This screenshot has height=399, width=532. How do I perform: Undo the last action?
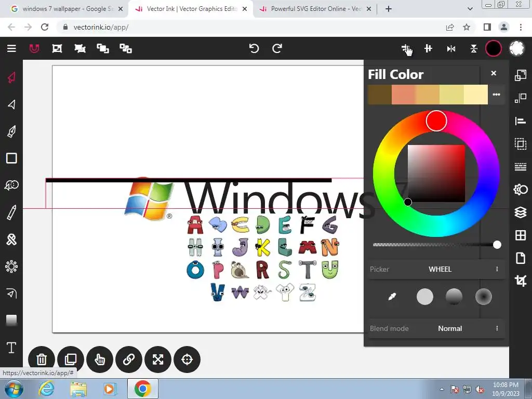click(x=254, y=48)
